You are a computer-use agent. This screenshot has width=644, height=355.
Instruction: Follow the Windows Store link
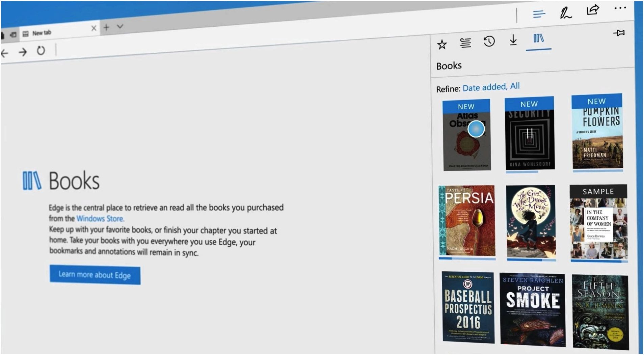100,218
